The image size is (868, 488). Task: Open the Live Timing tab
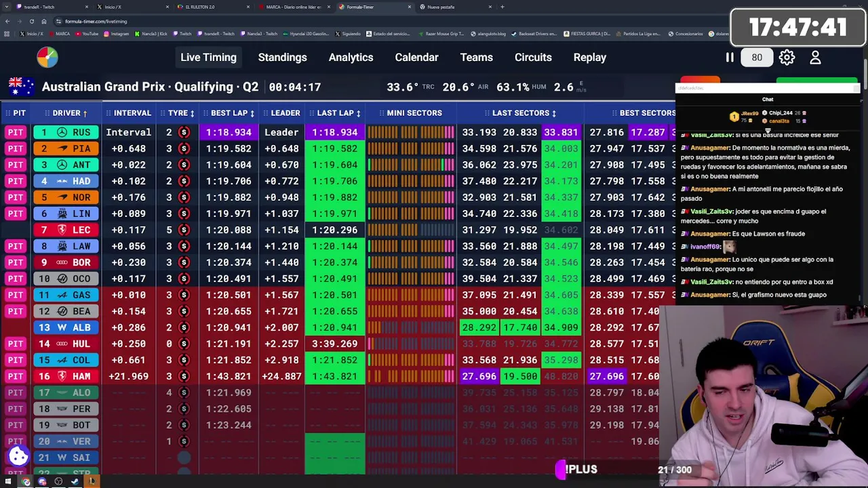[x=208, y=58]
